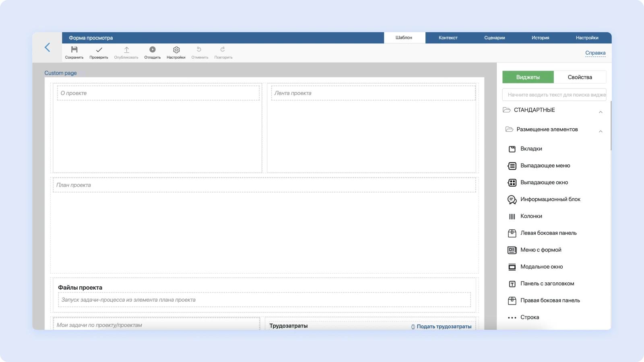Collapse the Размещение элементов group chevron
This screenshot has height=362, width=644.
(x=601, y=131)
